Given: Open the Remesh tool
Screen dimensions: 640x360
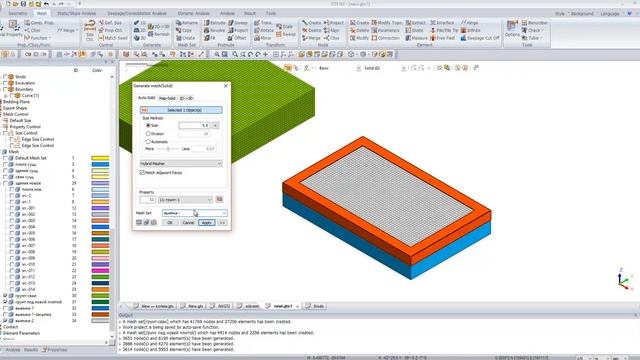Looking at the screenshot, I should tap(159, 34).
